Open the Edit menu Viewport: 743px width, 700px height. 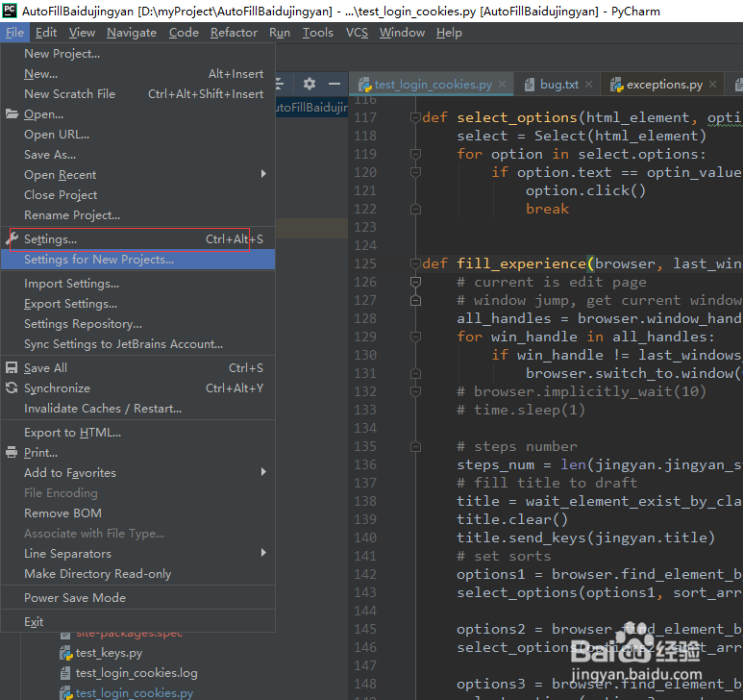[x=46, y=33]
